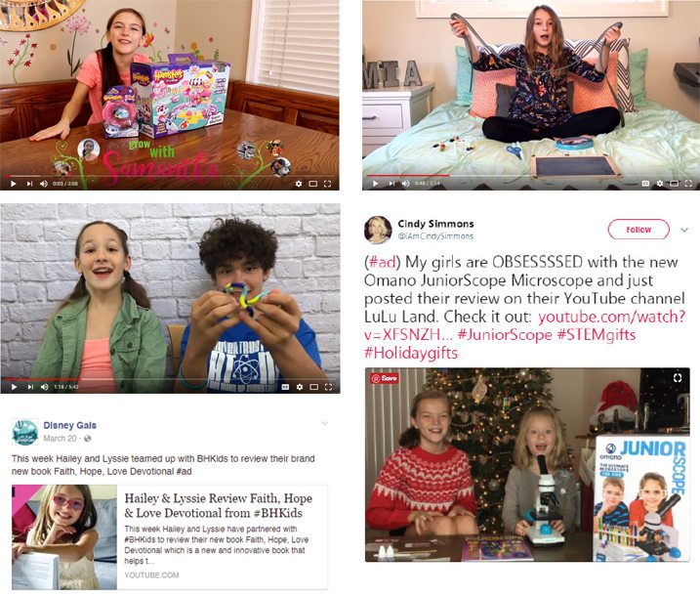700x596 pixels.
Task: Follow Cindy Simmons on Twitter
Action: [638, 230]
